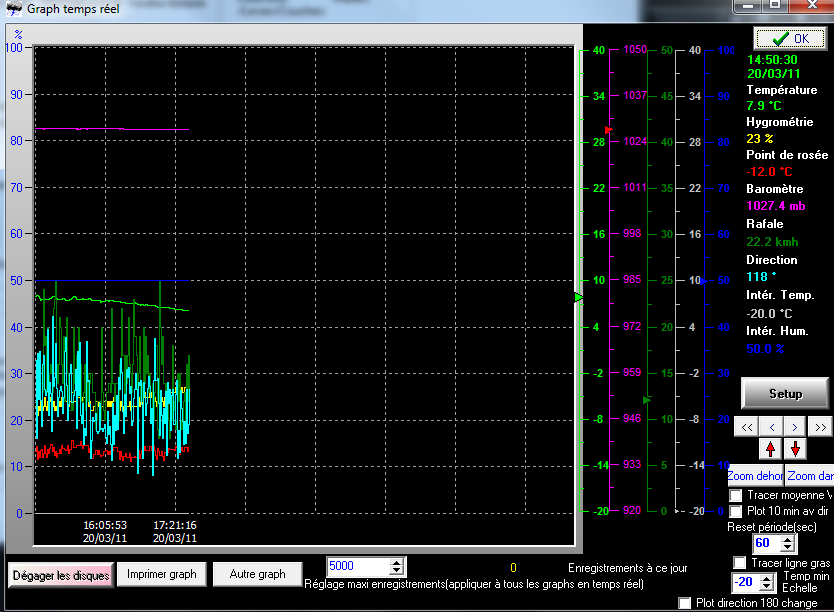Click the 16:05:53 timestamp under the graph
Image resolution: width=834 pixels, height=612 pixels.
[105, 525]
